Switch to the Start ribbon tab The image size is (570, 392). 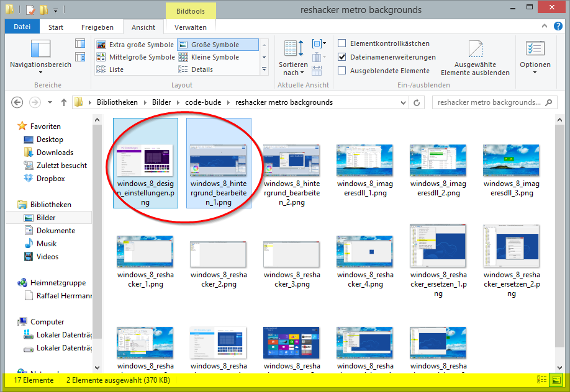coord(56,27)
